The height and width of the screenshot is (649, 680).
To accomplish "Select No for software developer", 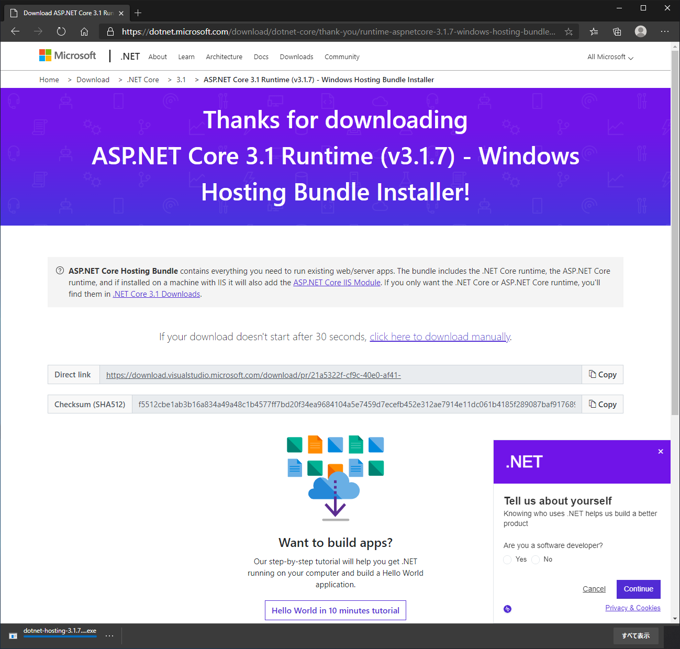I will [536, 560].
